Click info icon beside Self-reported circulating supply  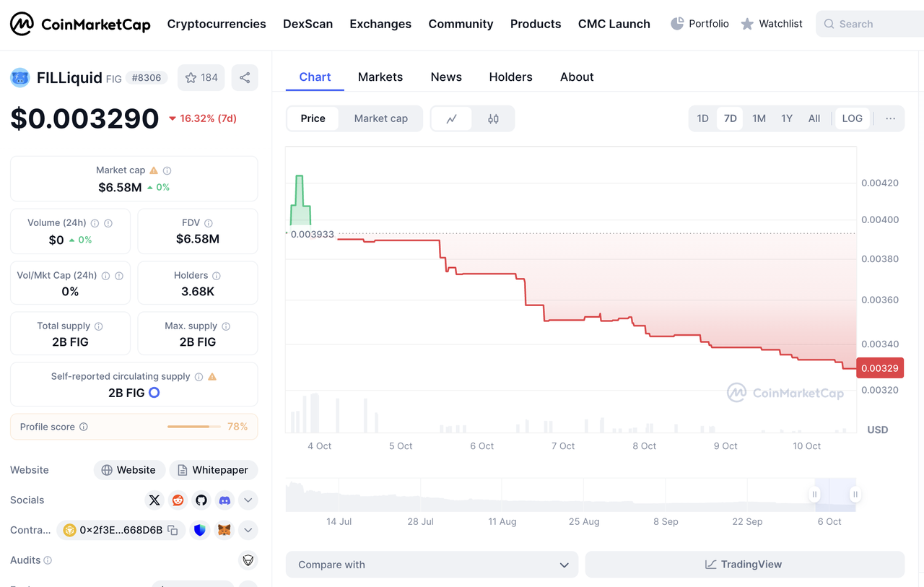click(x=199, y=376)
